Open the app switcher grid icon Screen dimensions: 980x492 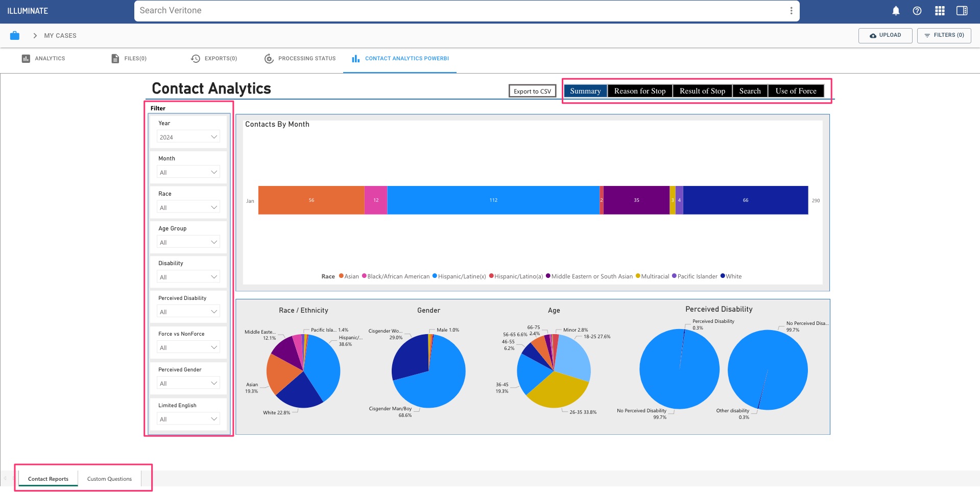(940, 11)
